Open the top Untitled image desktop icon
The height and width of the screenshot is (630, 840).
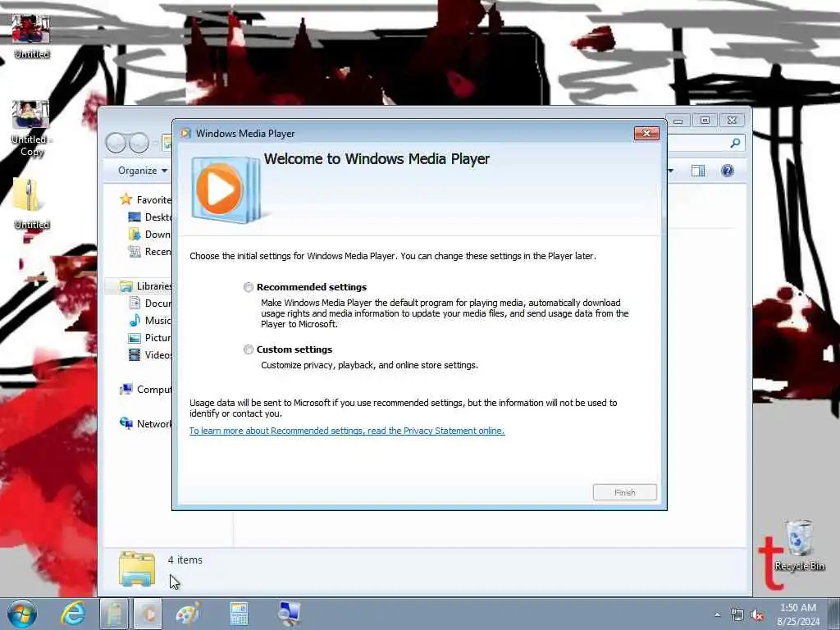point(31,35)
